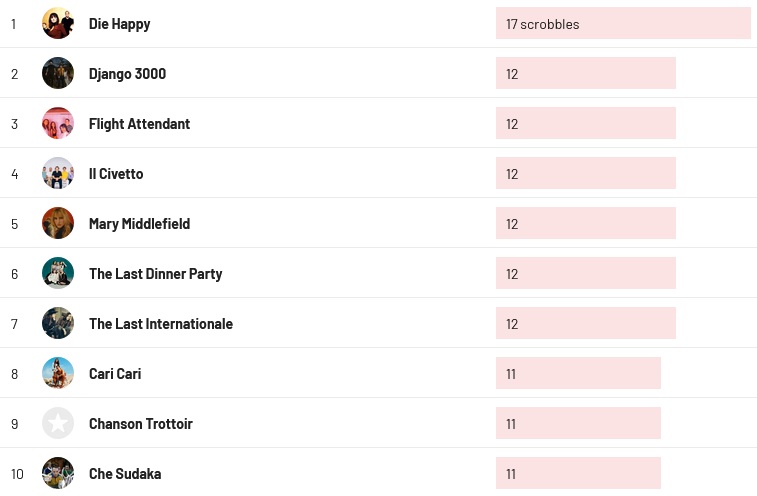757x496 pixels.
Task: Click Django 3000 artist avatar
Action: [x=58, y=73]
